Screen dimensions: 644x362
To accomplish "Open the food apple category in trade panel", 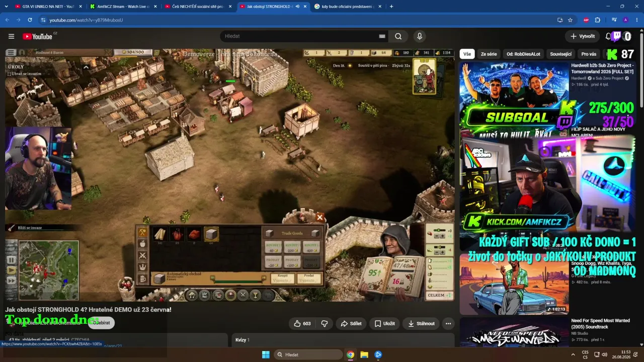I will (142, 243).
